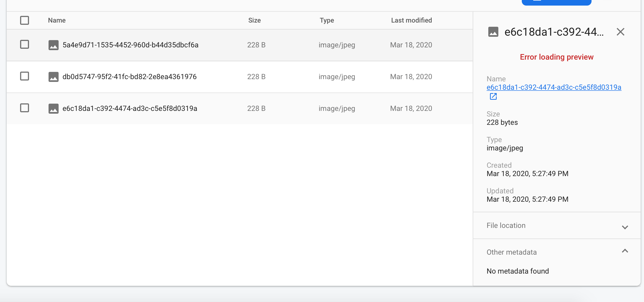Image resolution: width=644 pixels, height=302 pixels.
Task: Select the checkbox for file 5a4e9d71
Action: pyautogui.click(x=24, y=44)
